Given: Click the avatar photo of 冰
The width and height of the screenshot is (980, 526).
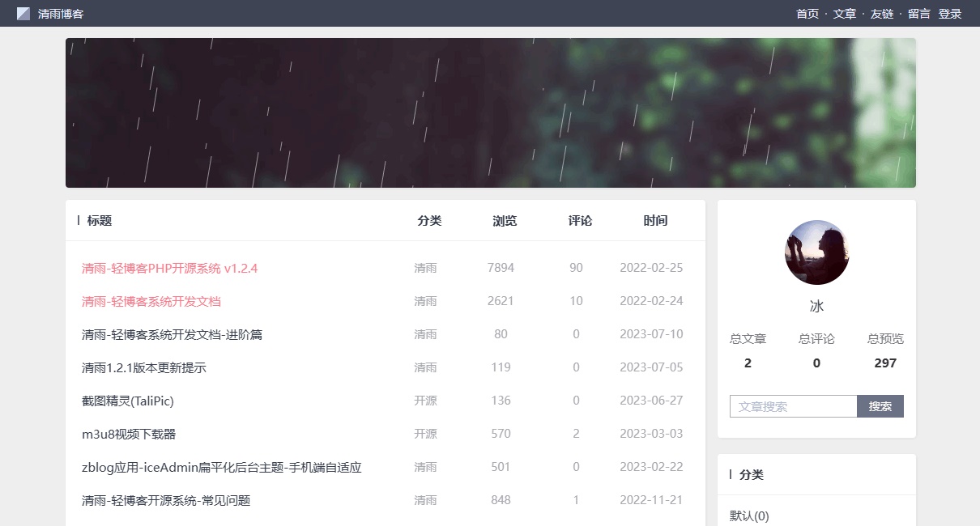Looking at the screenshot, I should [x=816, y=252].
